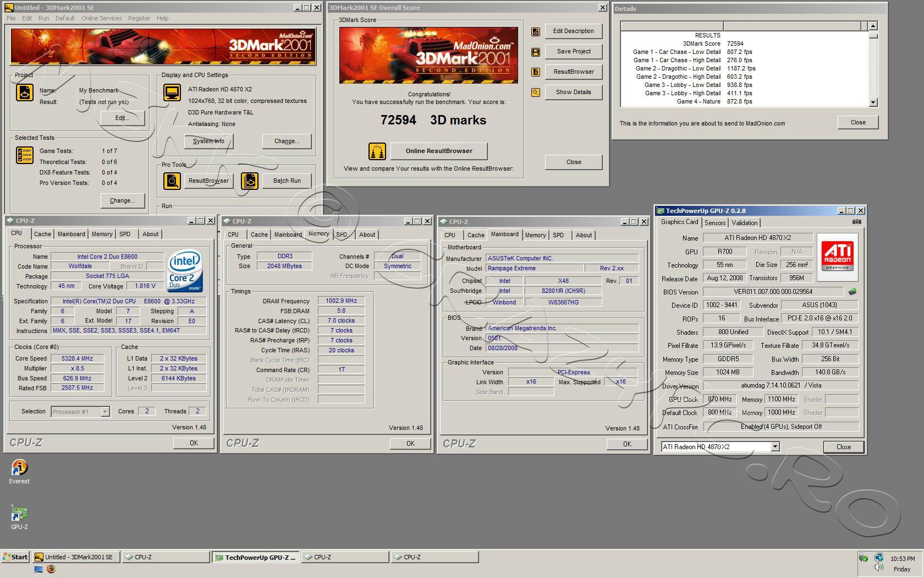Open the ATI Radeon HD 4870 X2 GPU dropdown
The width and height of the screenshot is (924, 578).
coord(775,447)
